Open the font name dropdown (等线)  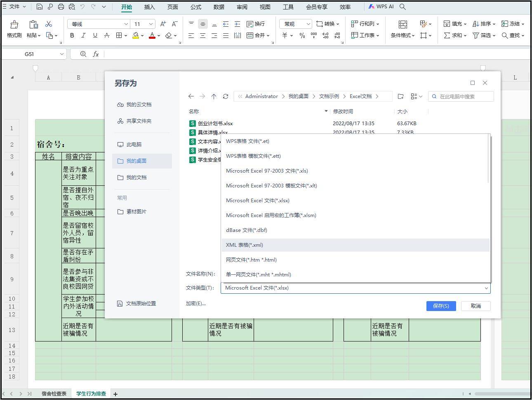126,24
